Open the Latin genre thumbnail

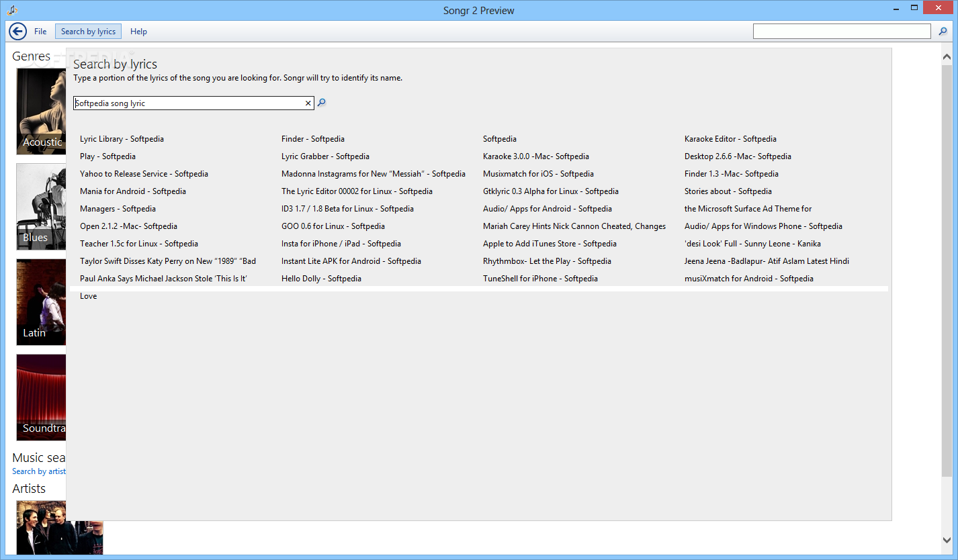pyautogui.click(x=41, y=302)
